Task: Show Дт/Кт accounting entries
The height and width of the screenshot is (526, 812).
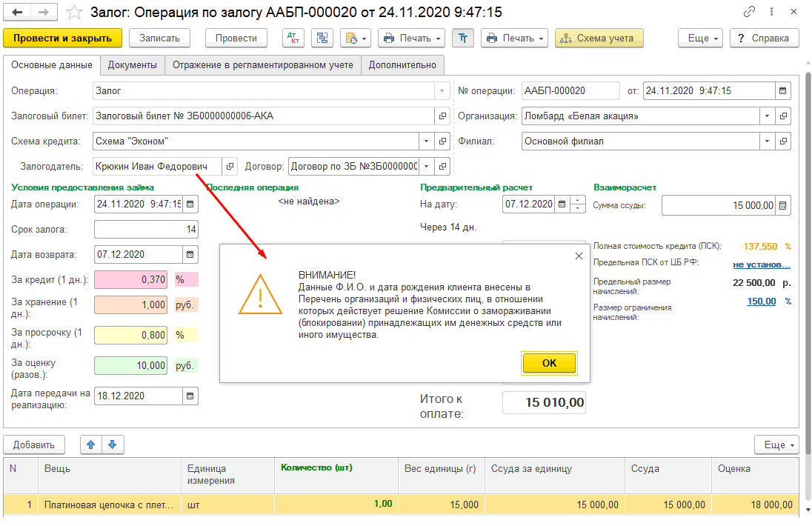Action: (293, 39)
